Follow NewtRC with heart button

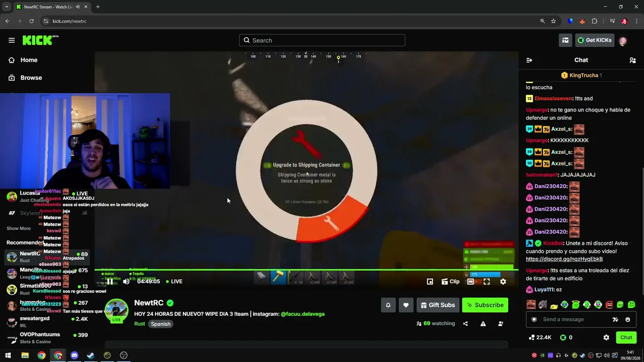[x=406, y=305]
